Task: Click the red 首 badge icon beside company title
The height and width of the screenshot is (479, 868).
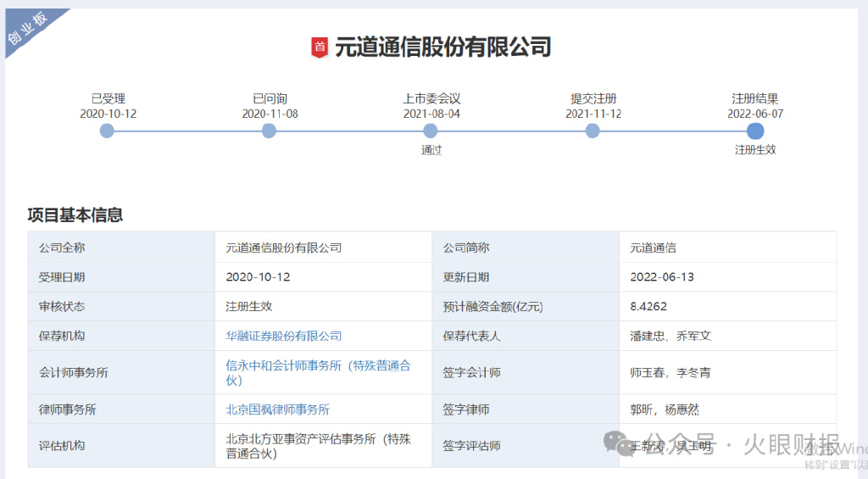Action: coord(320,47)
